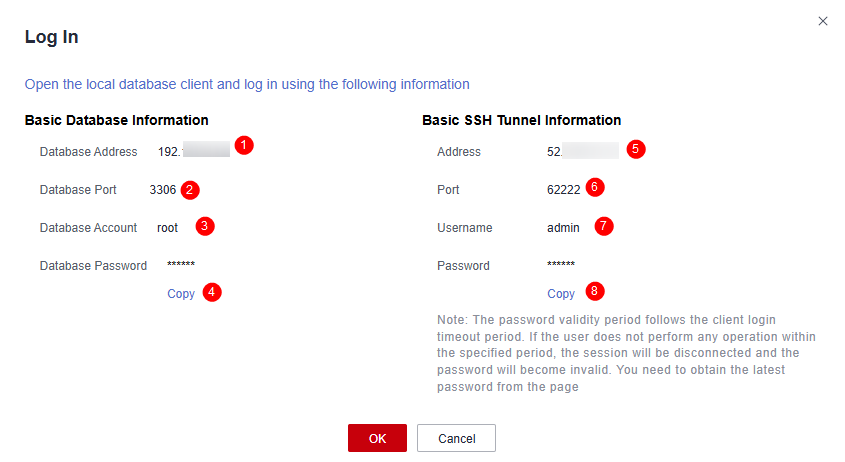The width and height of the screenshot is (845, 462).
Task: Click the database account value root
Action: [168, 228]
